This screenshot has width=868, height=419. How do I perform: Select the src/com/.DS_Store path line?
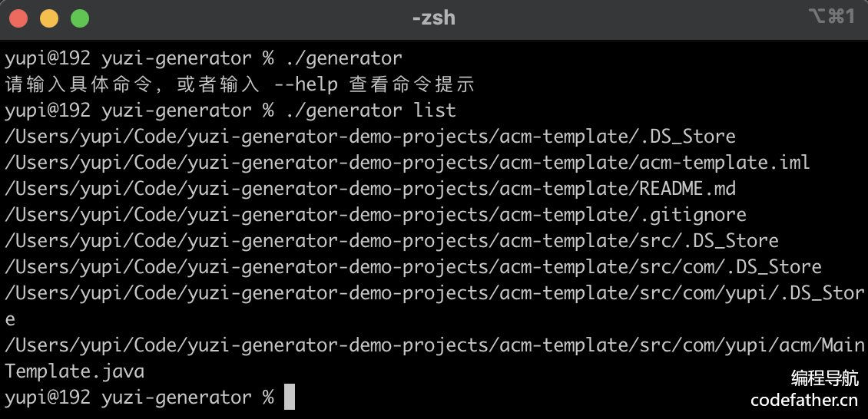412,267
